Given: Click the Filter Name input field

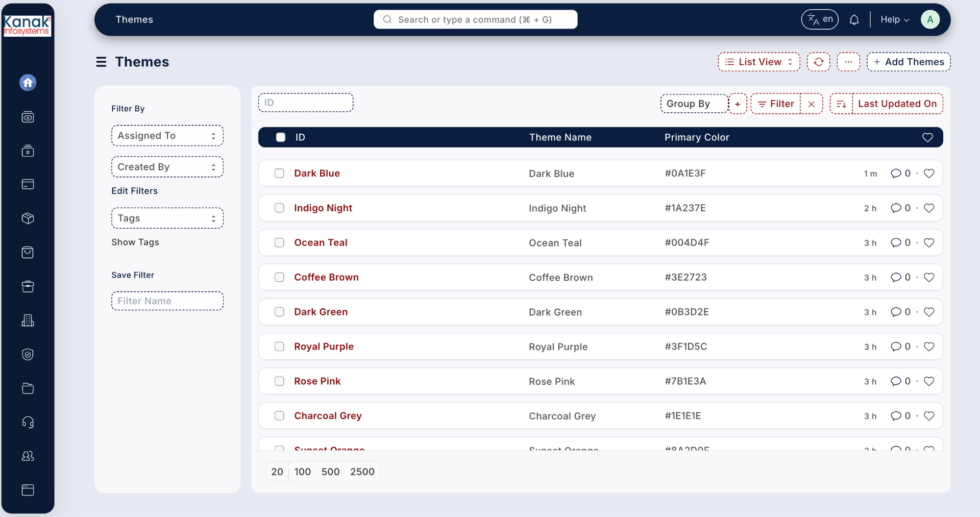Looking at the screenshot, I should tap(167, 301).
